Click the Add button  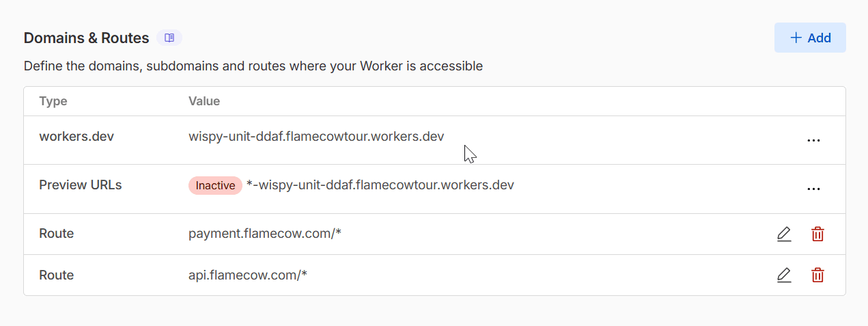click(x=810, y=38)
